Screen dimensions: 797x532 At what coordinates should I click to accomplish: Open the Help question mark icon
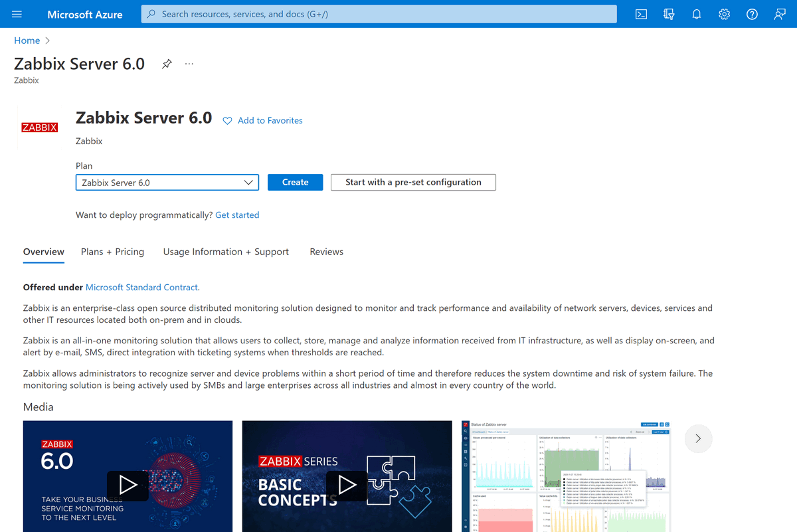coord(752,14)
